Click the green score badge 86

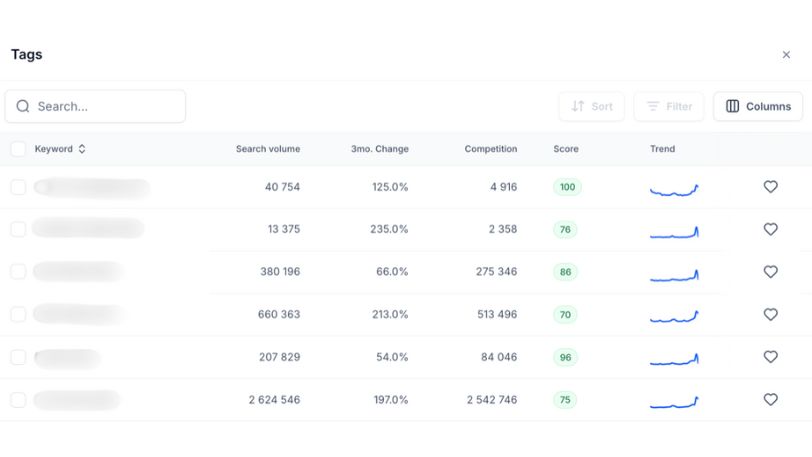pos(566,272)
